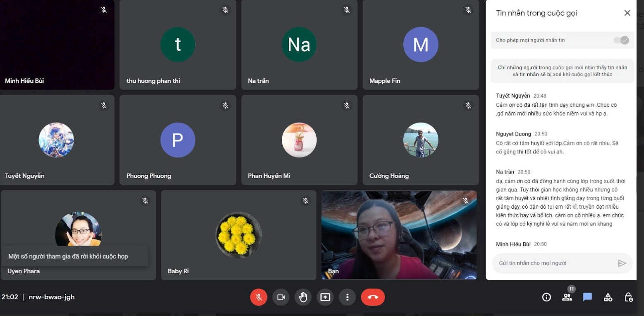Viewport: 644px width, 316px height.
Task: Click muted mic icon on Minh Hiếu Bùi tile
Action: click(x=104, y=10)
